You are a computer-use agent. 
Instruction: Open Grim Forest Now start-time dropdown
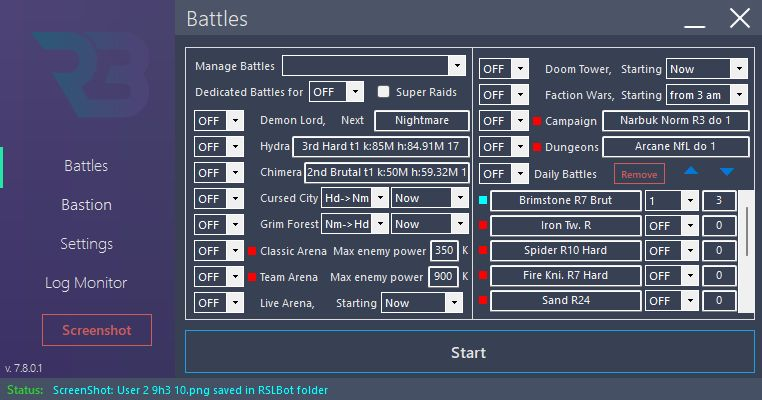pyautogui.click(x=430, y=224)
